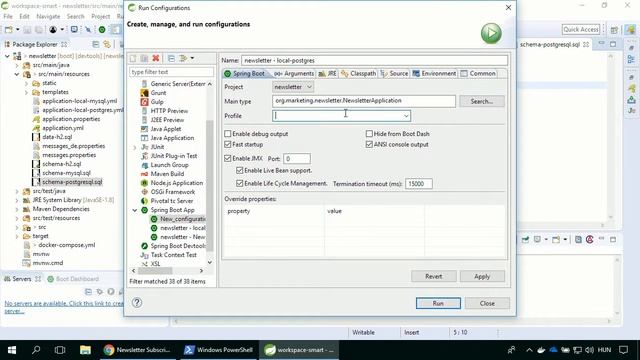The width and height of the screenshot is (640, 360).
Task: Open the notification center icon
Action: 623,350
